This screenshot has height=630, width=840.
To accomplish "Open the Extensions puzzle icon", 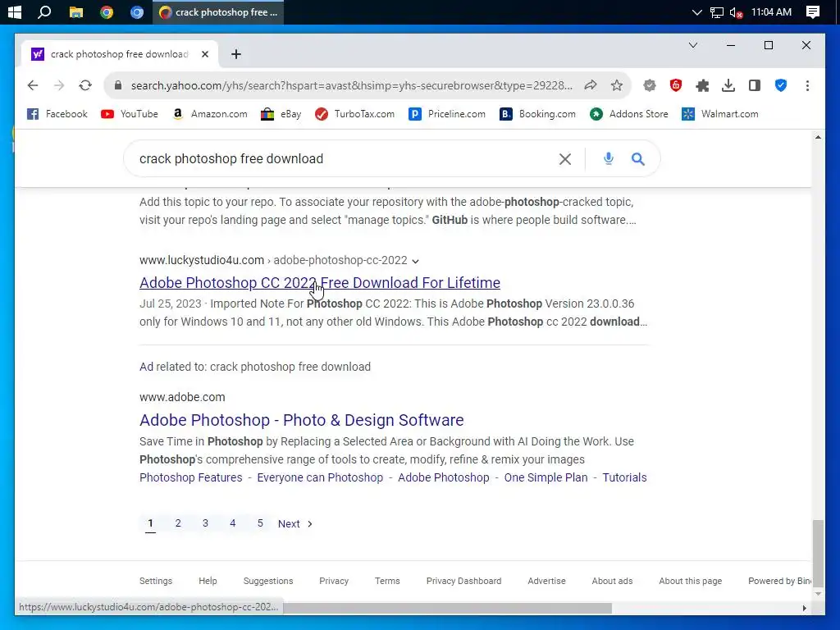I will pyautogui.click(x=702, y=85).
